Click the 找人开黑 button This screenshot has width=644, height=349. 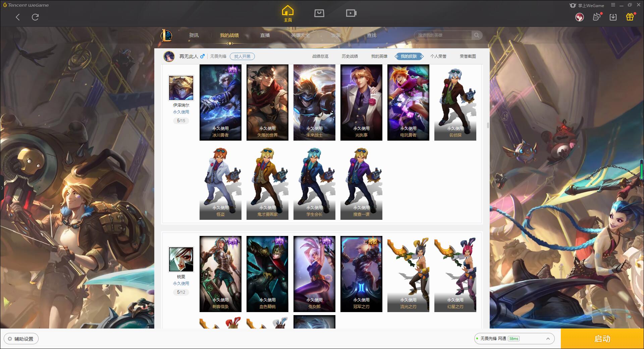pyautogui.click(x=242, y=56)
